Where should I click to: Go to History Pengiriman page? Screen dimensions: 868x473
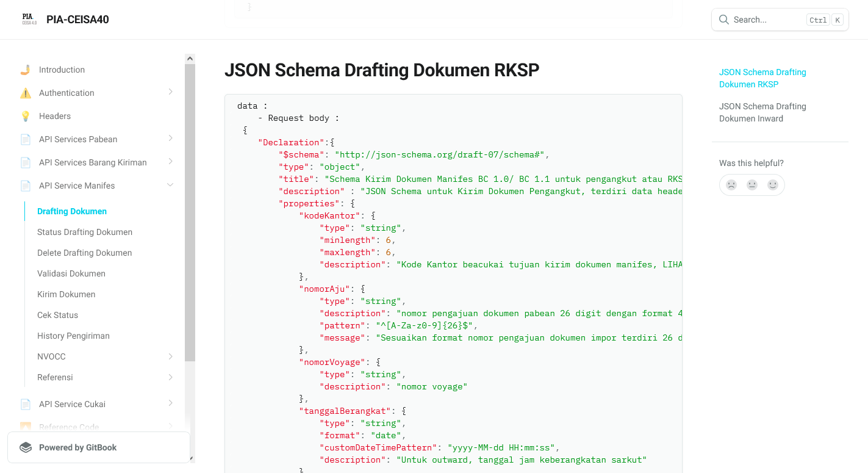pos(73,336)
